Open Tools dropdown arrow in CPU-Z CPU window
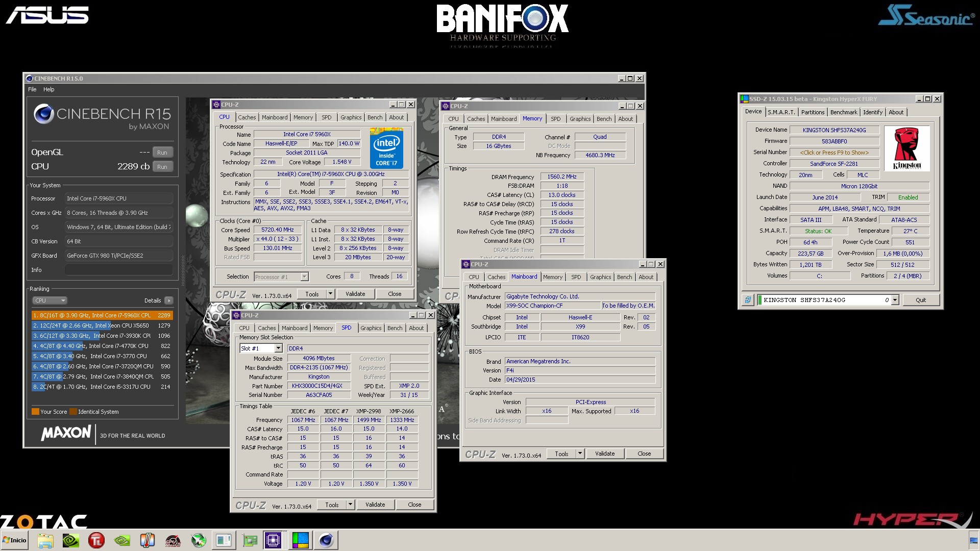This screenshot has height=551, width=980. pyautogui.click(x=330, y=294)
